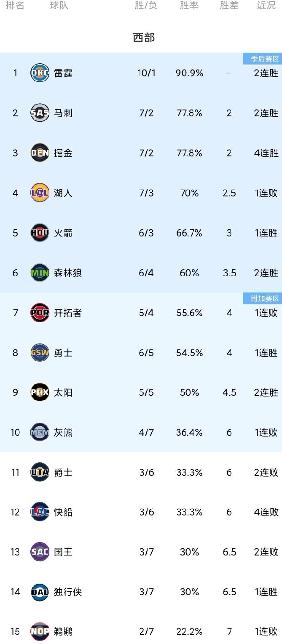Click the PHX Suns team logo

40,392
